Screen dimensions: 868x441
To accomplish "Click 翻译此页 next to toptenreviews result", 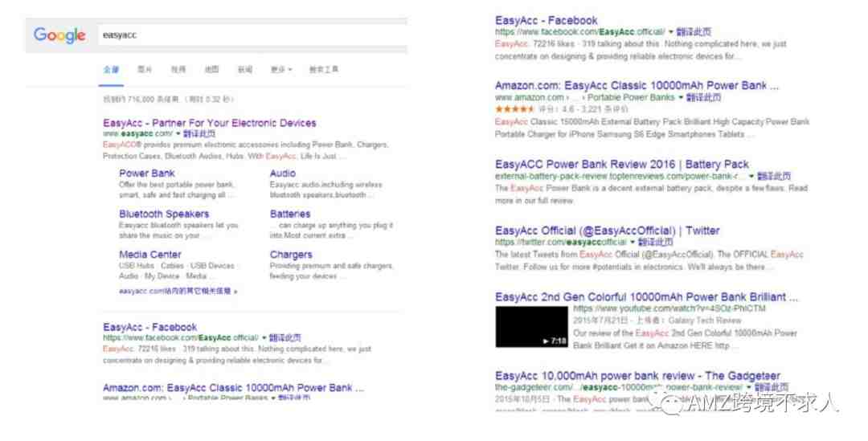I will (x=774, y=176).
